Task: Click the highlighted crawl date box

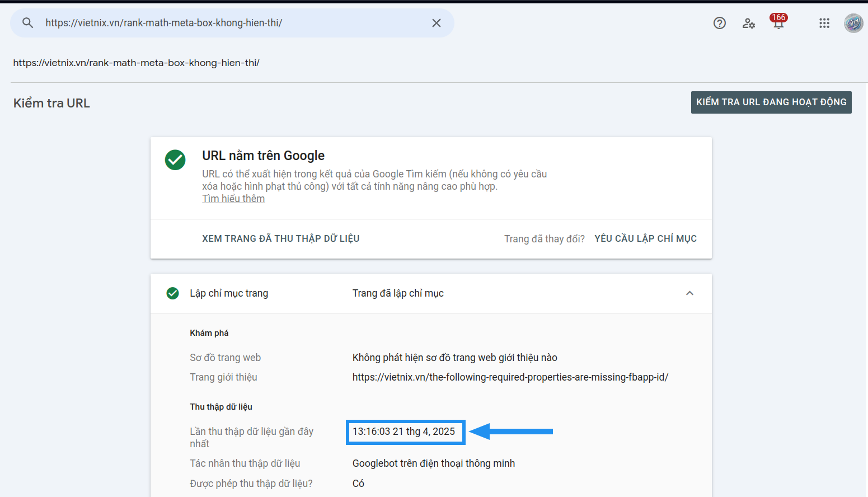Action: point(405,432)
